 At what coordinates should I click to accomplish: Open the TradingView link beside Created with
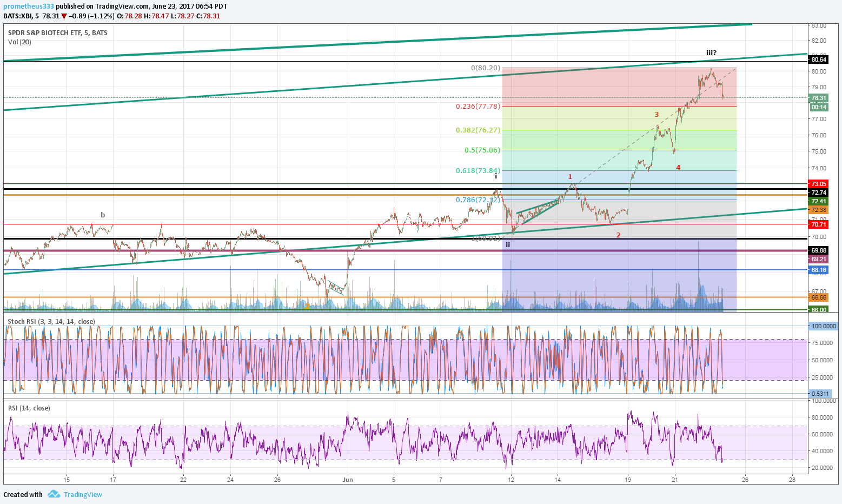(83, 494)
